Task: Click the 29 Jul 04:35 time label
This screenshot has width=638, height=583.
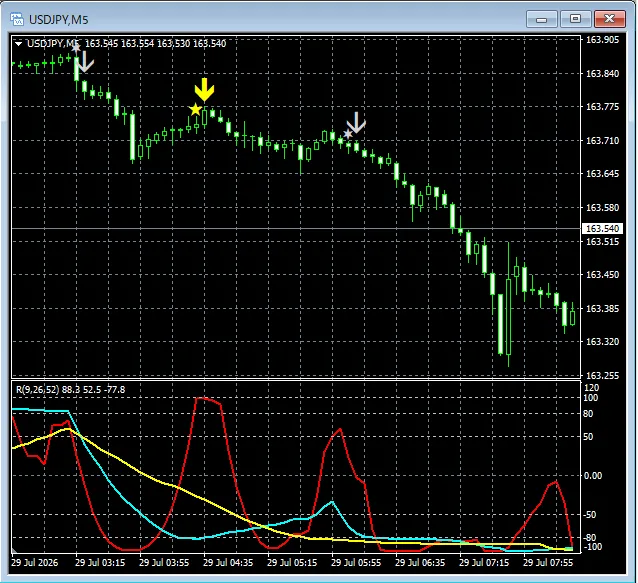Action: point(228,562)
